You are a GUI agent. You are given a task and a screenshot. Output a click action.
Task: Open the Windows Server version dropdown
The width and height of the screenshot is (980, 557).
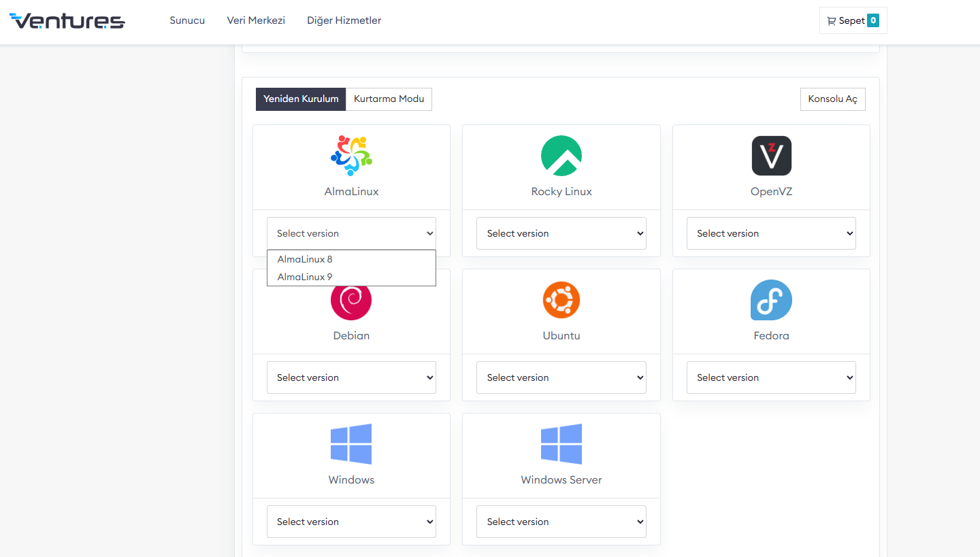point(561,522)
